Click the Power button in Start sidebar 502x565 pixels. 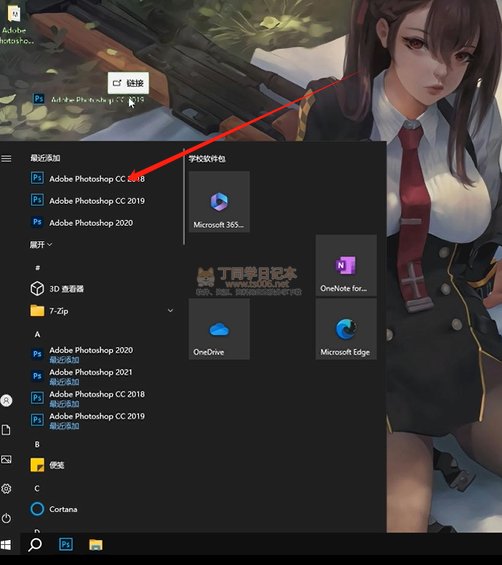pos(6,518)
